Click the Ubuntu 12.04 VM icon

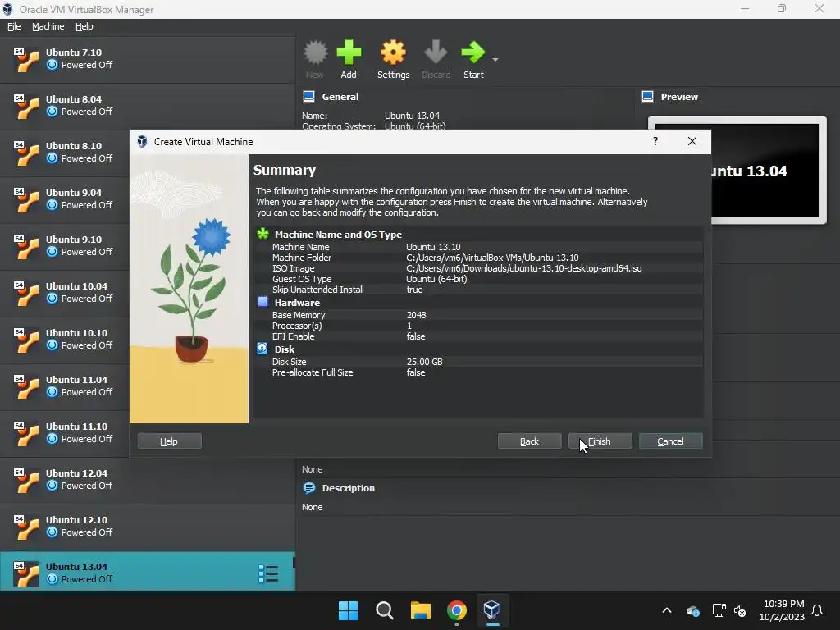[26, 480]
